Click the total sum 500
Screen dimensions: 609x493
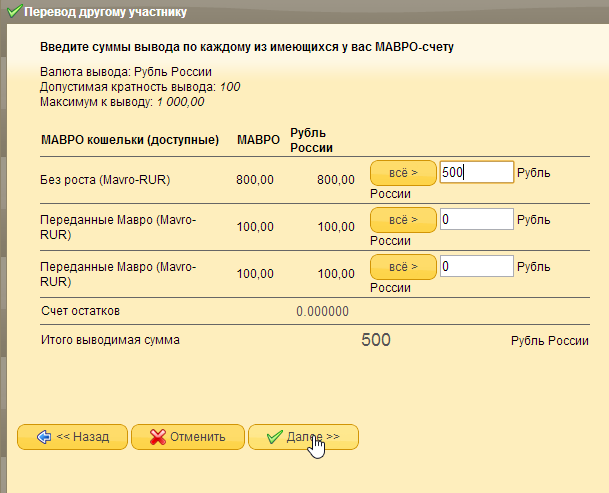pos(376,340)
